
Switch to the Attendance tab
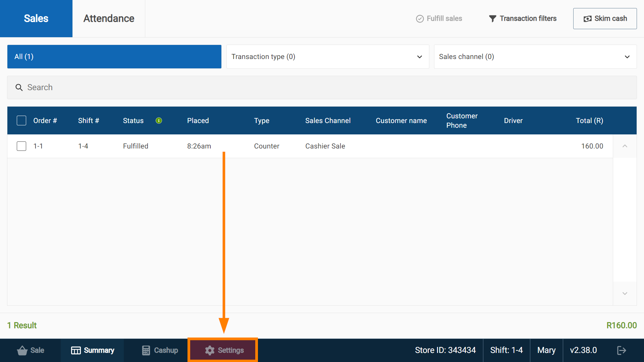click(109, 19)
